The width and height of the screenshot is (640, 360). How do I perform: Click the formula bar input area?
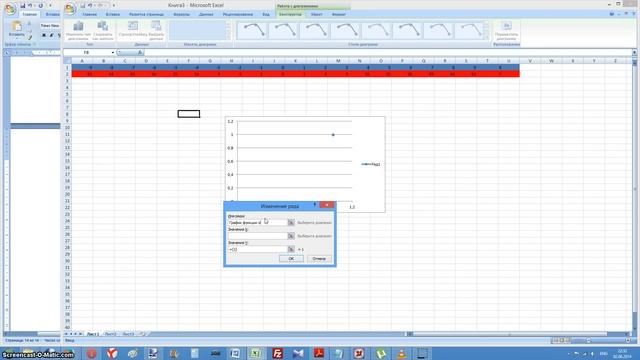[388, 52]
